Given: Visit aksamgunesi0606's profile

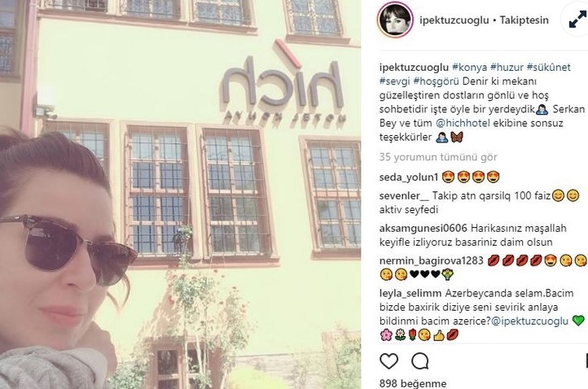Looking at the screenshot, I should point(423,228).
